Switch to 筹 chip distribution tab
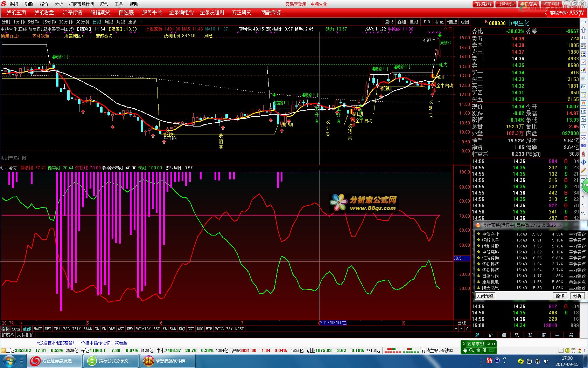This screenshot has width=588, height=368. (571, 335)
